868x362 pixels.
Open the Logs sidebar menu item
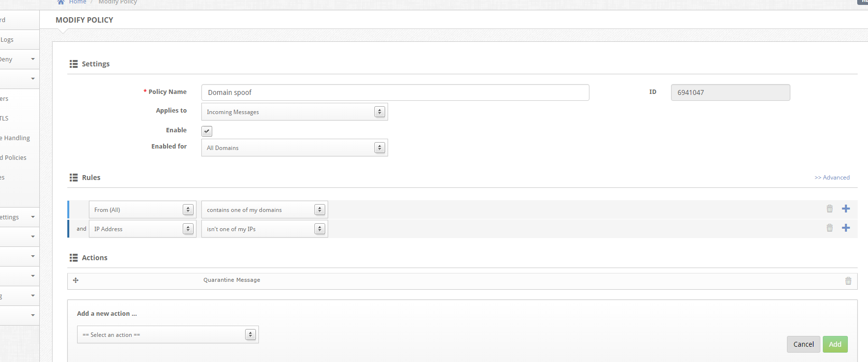click(7, 40)
